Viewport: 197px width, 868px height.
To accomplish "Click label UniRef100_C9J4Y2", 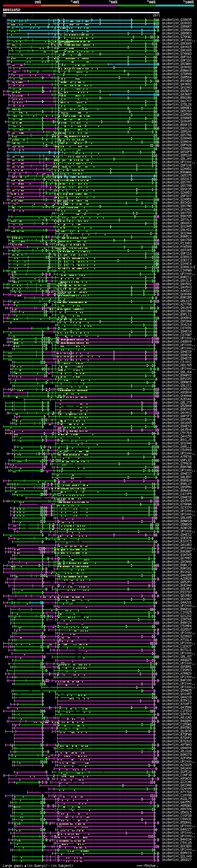I will click(x=177, y=362).
